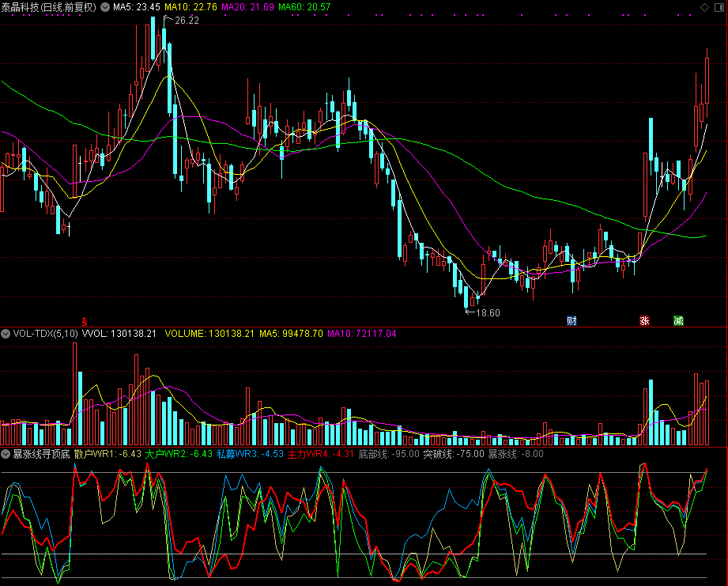Click volume panel MA5: 99478.70 label
Image resolution: width=728 pixels, height=586 pixels.
point(291,334)
